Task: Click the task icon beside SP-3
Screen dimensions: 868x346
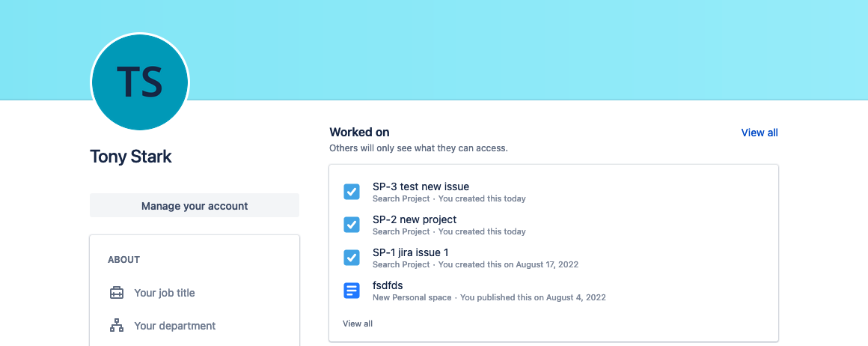Action: coord(352,192)
